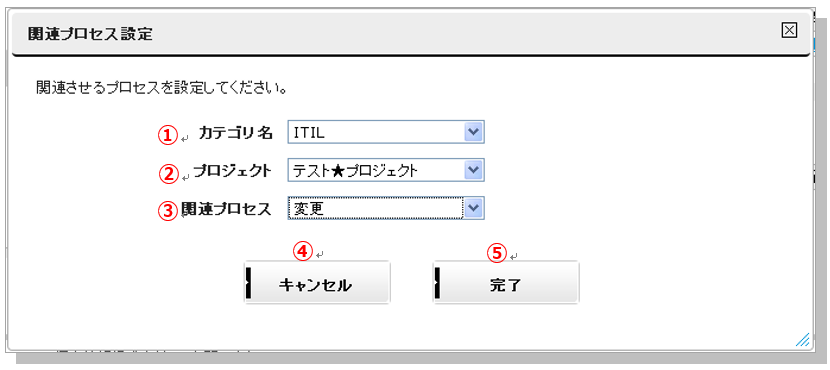Image resolution: width=830 pixels, height=370 pixels.
Task: Click the プロジェクト field label
Action: [x=232, y=171]
